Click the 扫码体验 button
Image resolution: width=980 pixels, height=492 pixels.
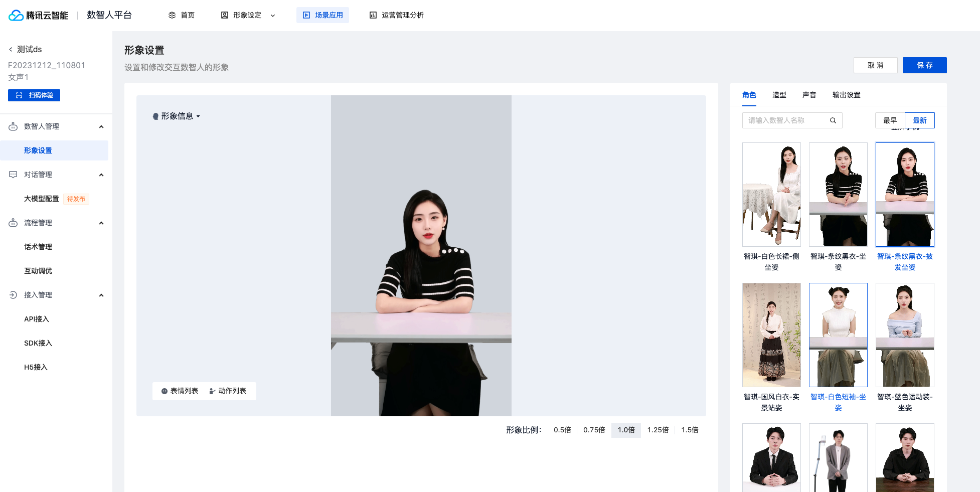34,95
